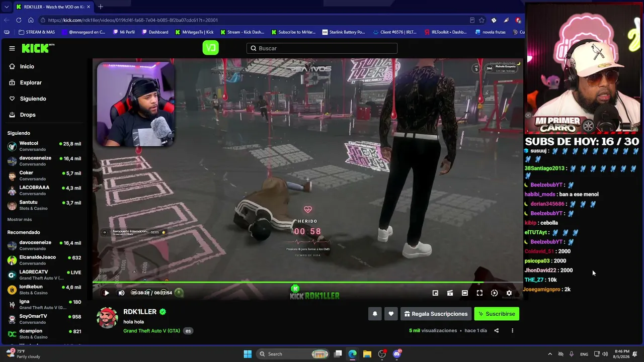Open taskbar volume control

coord(605,354)
